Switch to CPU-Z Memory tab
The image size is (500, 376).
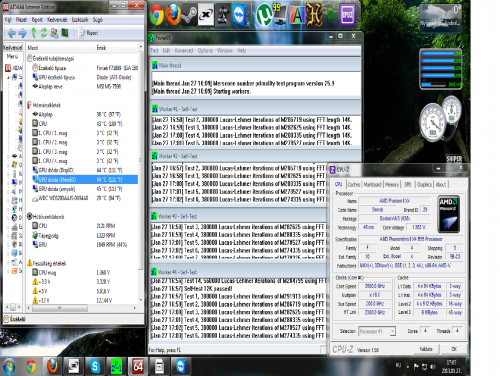point(392,184)
